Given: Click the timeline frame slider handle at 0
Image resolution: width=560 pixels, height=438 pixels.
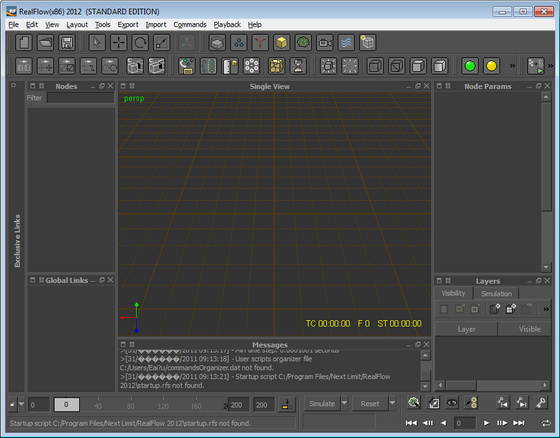Looking at the screenshot, I should [66, 404].
